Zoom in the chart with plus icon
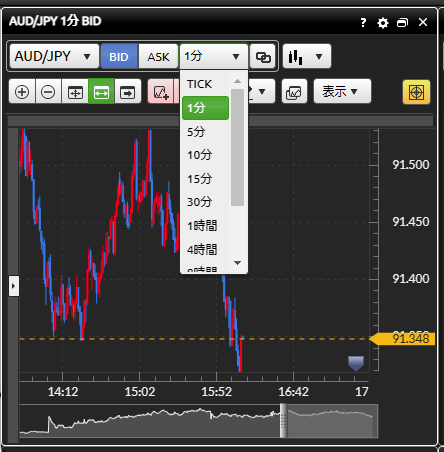Image resolution: width=444 pixels, height=452 pixels. [22, 92]
